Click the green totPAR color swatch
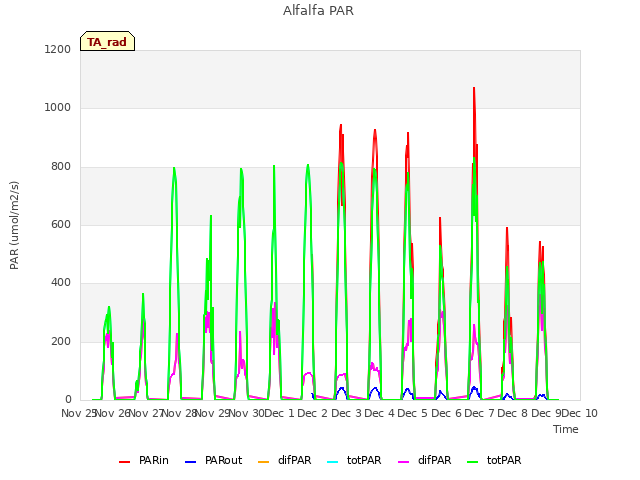The width and height of the screenshot is (640, 480). [x=473, y=462]
